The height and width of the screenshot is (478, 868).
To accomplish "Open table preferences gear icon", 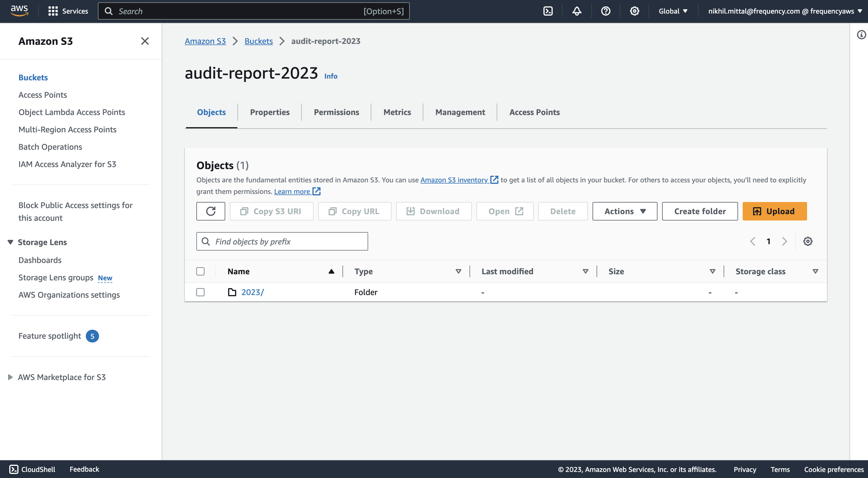I will [x=808, y=241].
